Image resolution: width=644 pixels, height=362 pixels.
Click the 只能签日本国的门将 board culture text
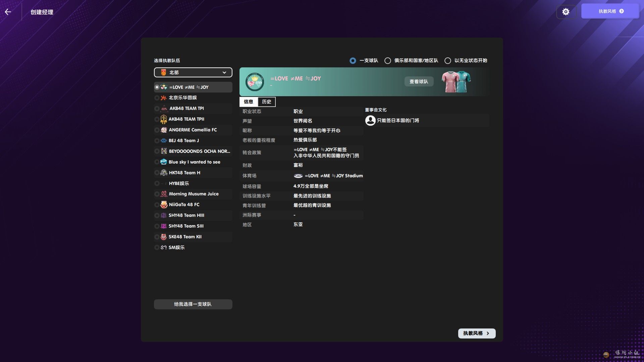point(398,121)
